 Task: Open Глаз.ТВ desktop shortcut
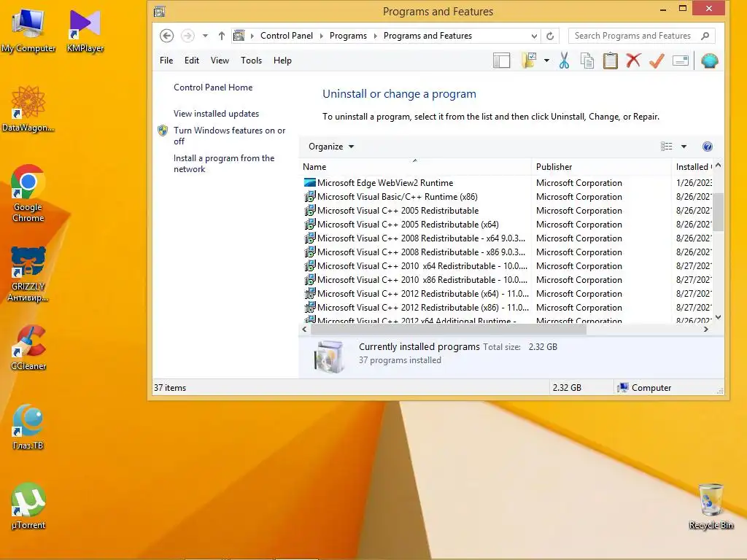click(x=28, y=427)
